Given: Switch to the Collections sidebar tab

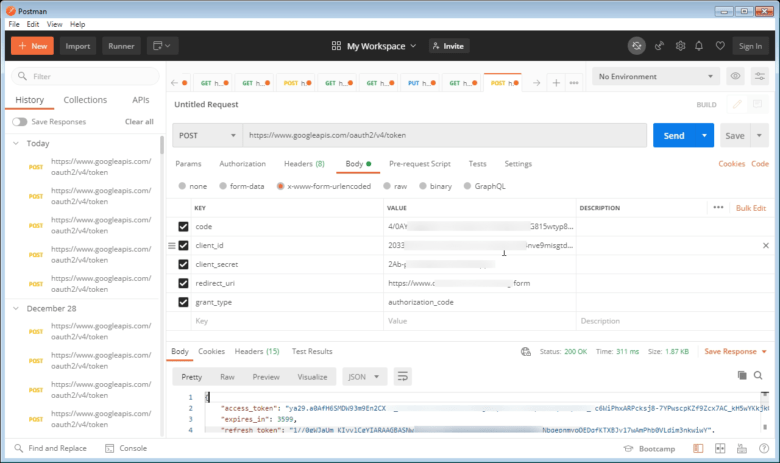Looking at the screenshot, I should click(85, 99).
